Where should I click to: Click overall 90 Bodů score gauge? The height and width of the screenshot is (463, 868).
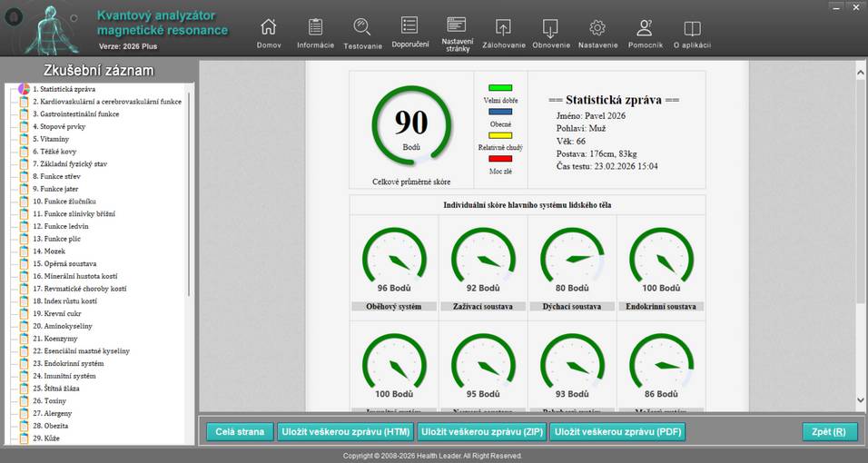[x=411, y=125]
